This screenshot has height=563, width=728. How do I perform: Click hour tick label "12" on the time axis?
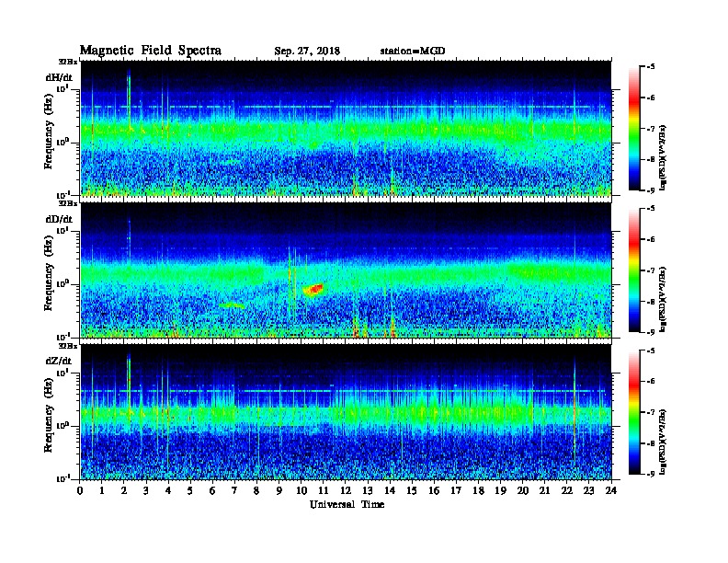click(x=346, y=491)
